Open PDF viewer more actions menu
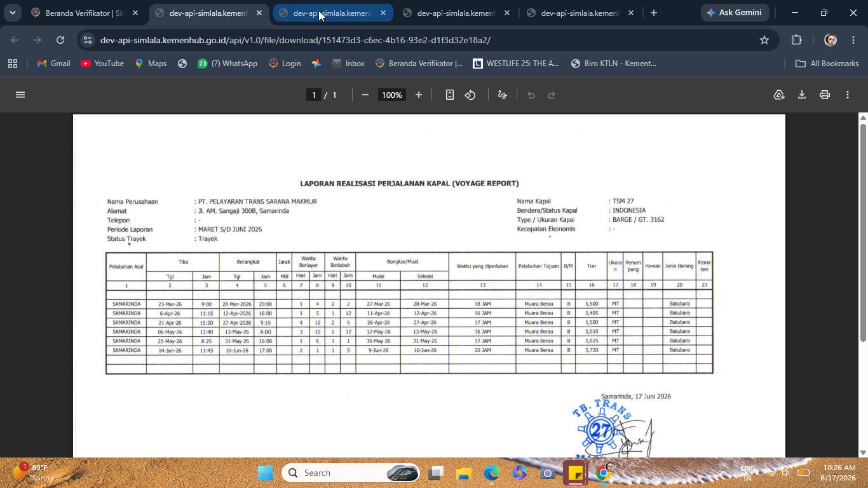This screenshot has width=868, height=488. (x=848, y=95)
